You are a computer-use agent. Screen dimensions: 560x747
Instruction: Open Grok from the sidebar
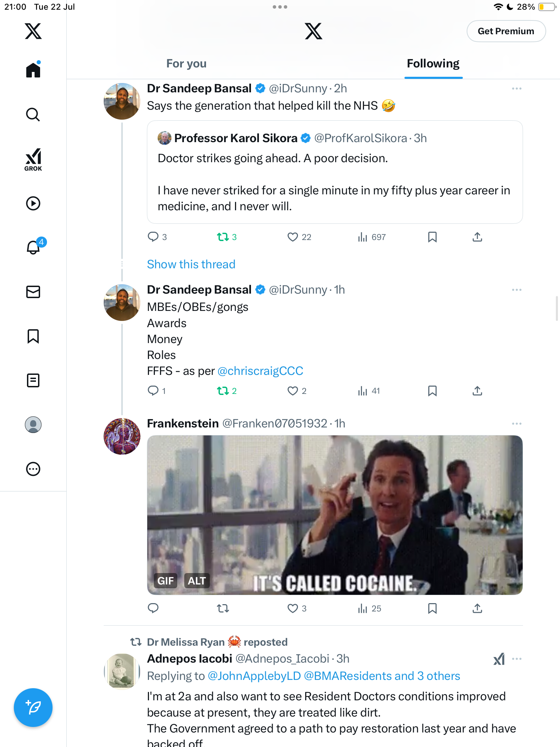[x=33, y=159]
